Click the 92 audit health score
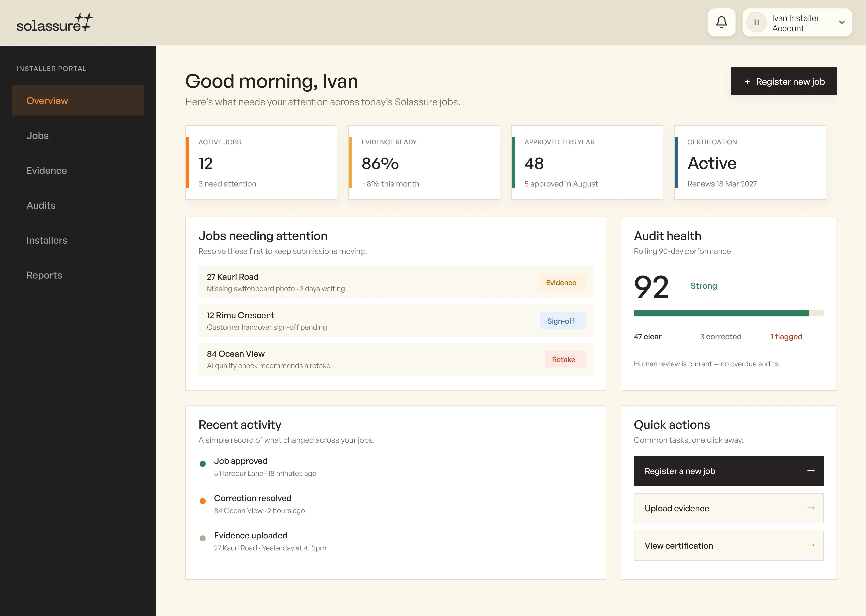This screenshot has width=866, height=616. coord(651,287)
